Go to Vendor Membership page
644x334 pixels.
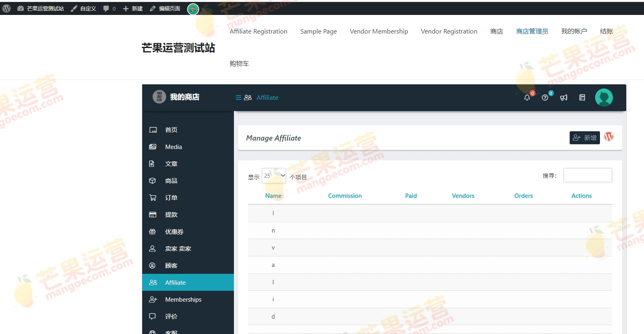379,31
